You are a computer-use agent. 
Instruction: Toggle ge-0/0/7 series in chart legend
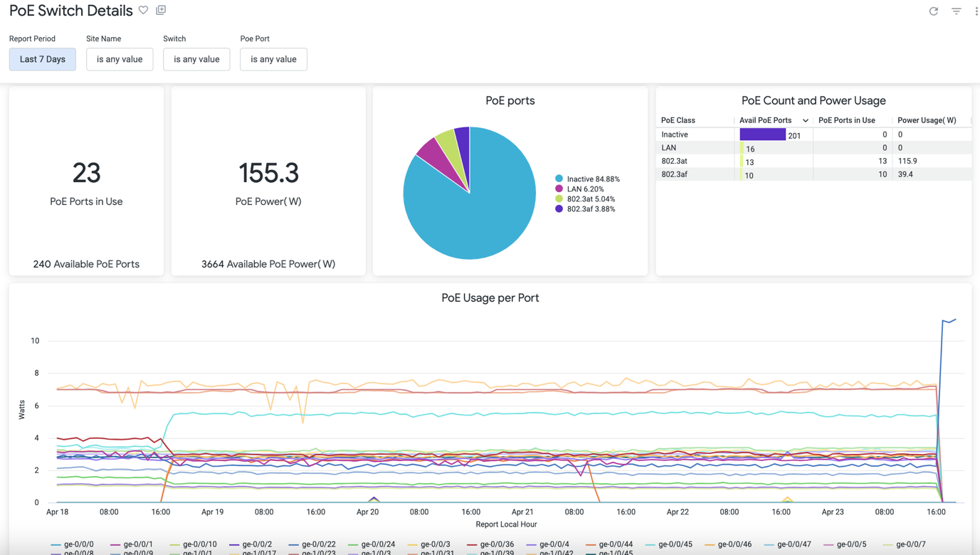pyautogui.click(x=904, y=544)
